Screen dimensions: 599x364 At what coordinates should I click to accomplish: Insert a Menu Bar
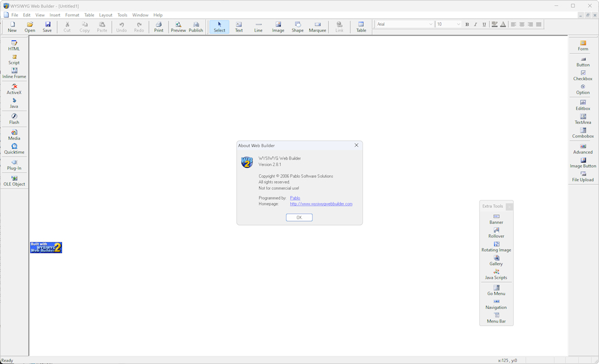[x=496, y=317]
